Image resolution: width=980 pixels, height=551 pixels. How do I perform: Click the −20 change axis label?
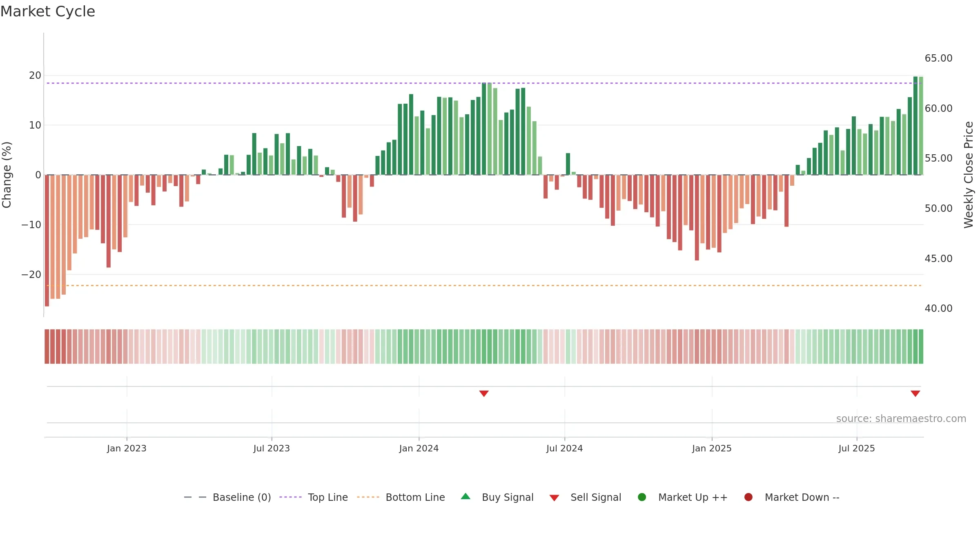[x=31, y=275]
